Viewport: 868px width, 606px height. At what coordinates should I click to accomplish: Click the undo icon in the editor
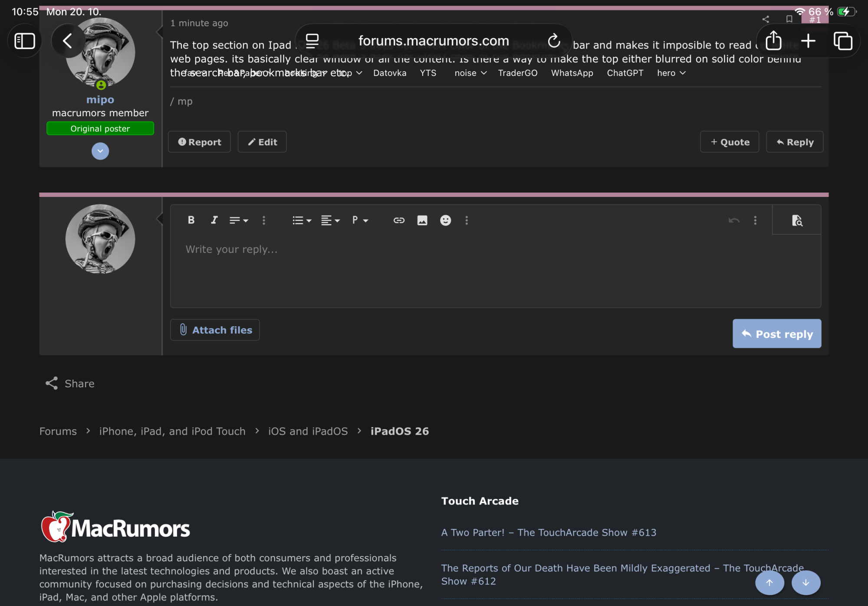(734, 220)
